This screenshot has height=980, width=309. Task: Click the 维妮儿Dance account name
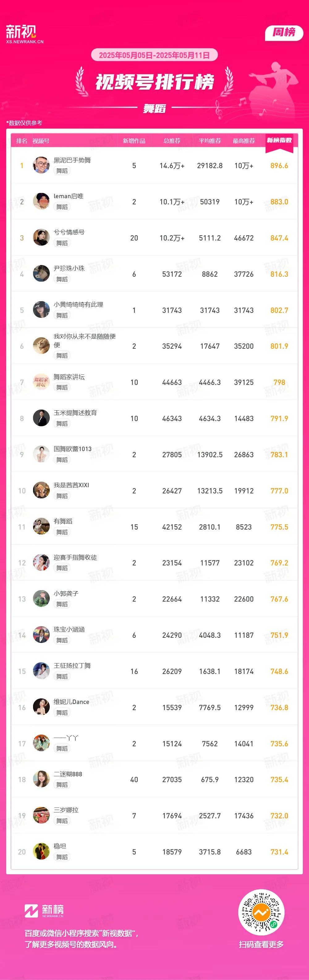(71, 702)
